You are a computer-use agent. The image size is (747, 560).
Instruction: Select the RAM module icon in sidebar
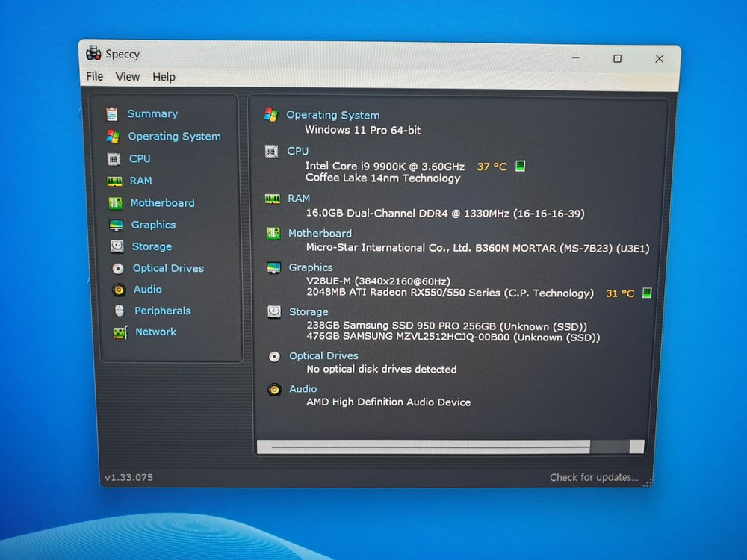114,181
